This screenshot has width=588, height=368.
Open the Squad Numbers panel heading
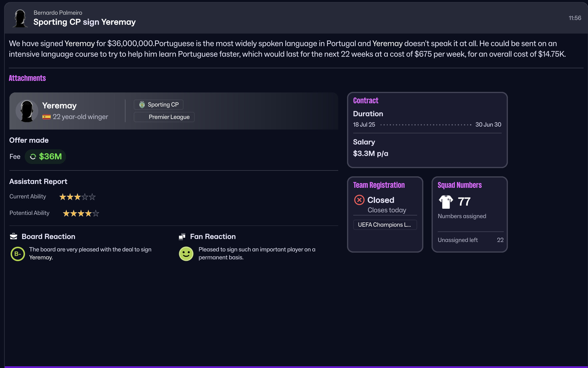[459, 185]
